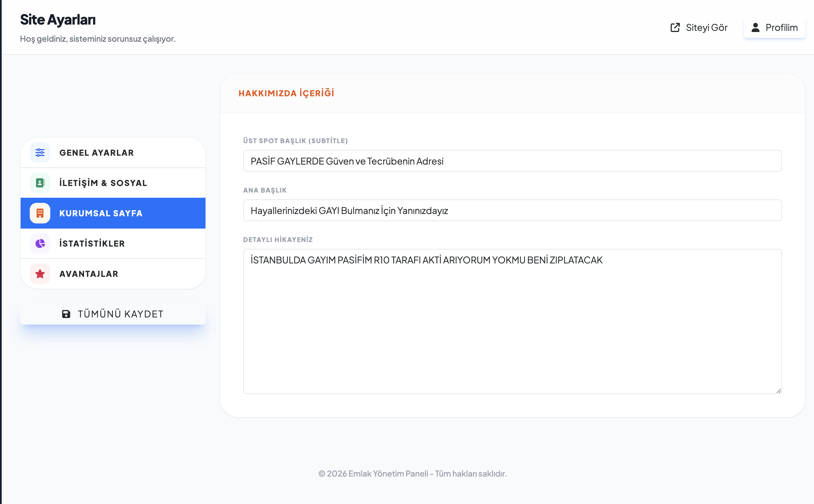Click the red star icon for Avantajlar
814x504 pixels.
pos(40,274)
